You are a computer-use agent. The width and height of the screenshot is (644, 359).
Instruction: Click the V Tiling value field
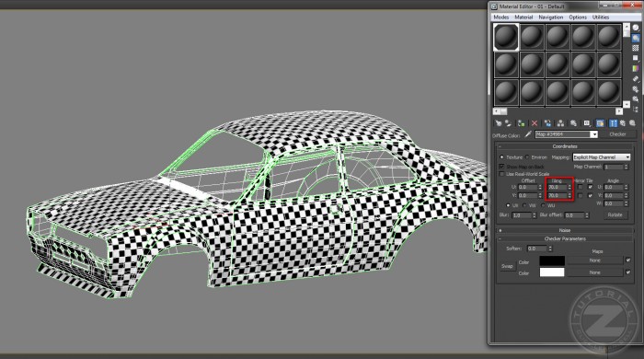[x=558, y=195]
